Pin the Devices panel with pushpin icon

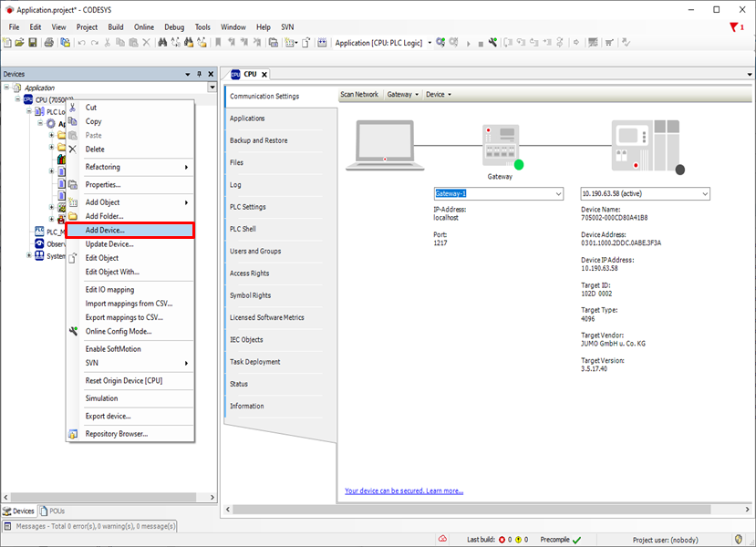click(199, 74)
